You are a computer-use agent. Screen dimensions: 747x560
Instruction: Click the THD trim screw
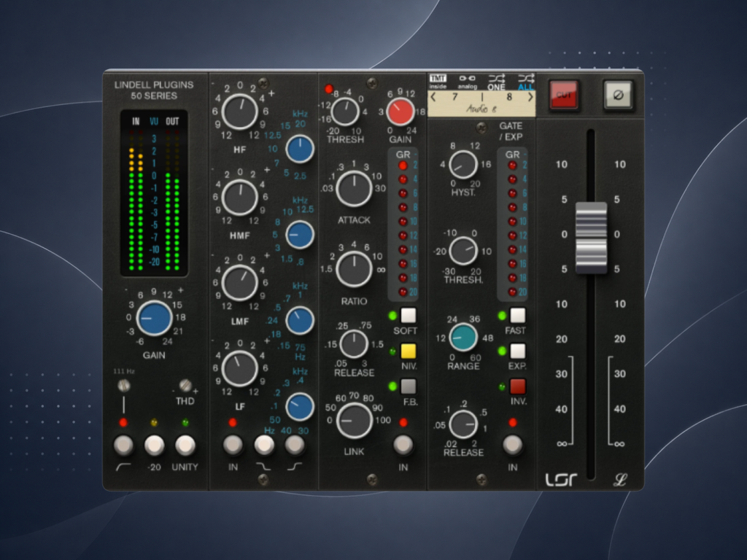(x=185, y=385)
